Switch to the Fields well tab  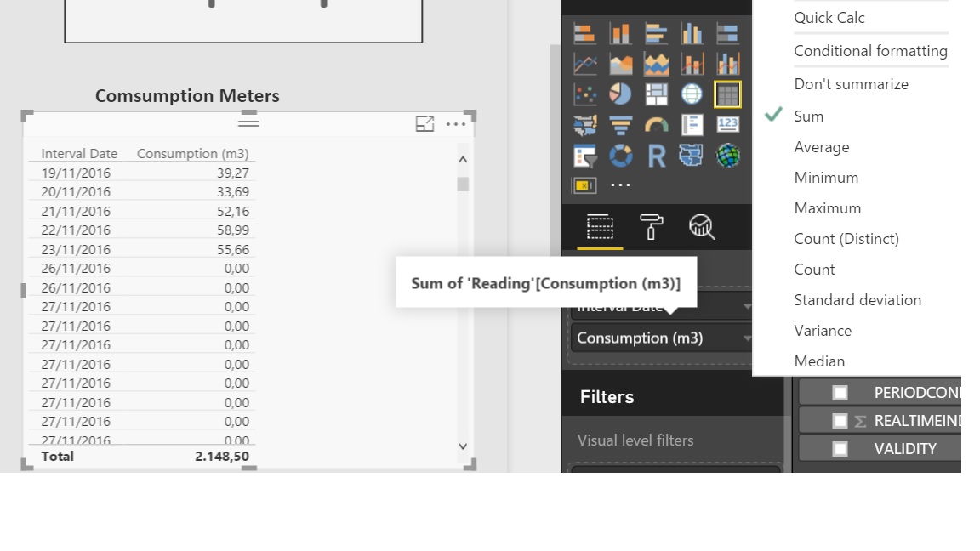600,227
